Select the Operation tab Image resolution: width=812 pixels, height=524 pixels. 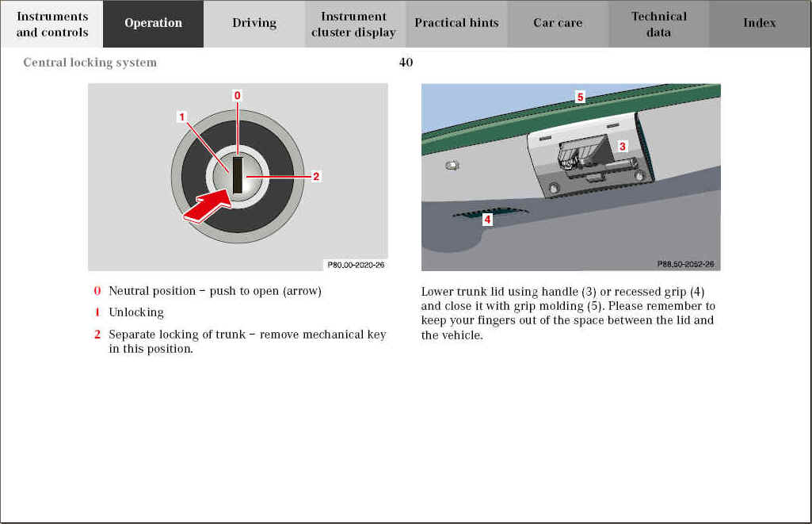pos(153,24)
